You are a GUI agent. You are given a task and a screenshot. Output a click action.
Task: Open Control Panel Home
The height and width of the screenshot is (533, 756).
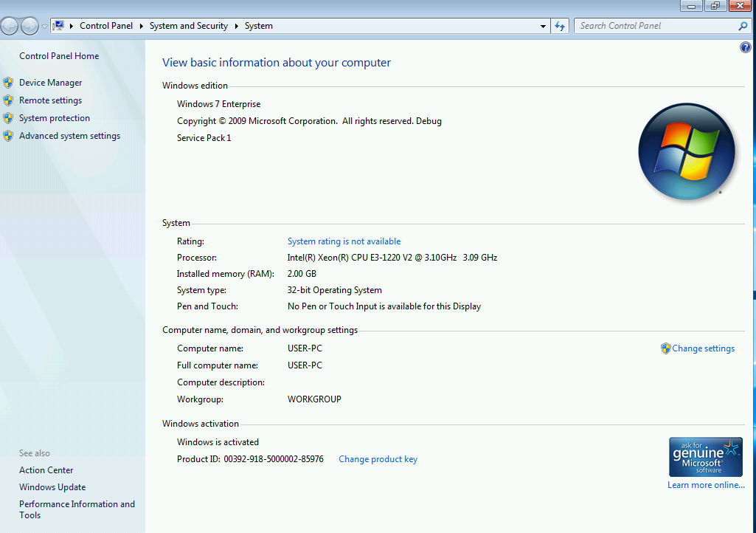click(x=59, y=56)
